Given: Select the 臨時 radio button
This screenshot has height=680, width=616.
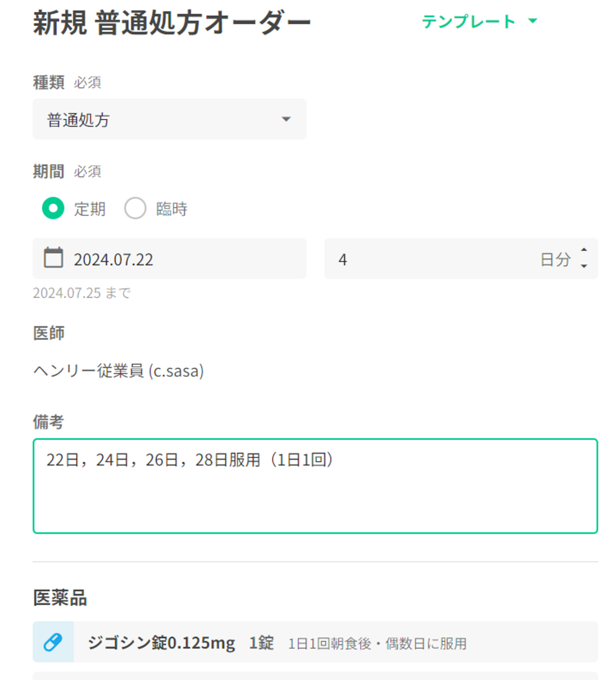Looking at the screenshot, I should [x=135, y=208].
